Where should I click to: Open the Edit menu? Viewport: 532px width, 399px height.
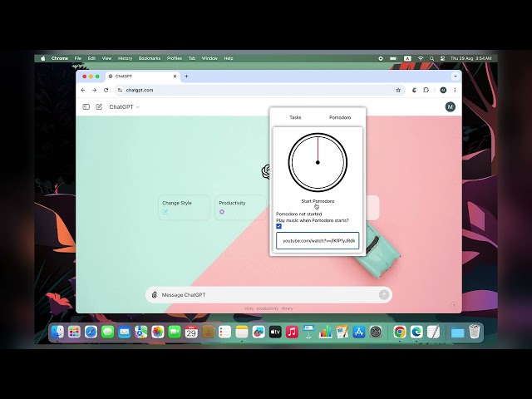coord(91,58)
